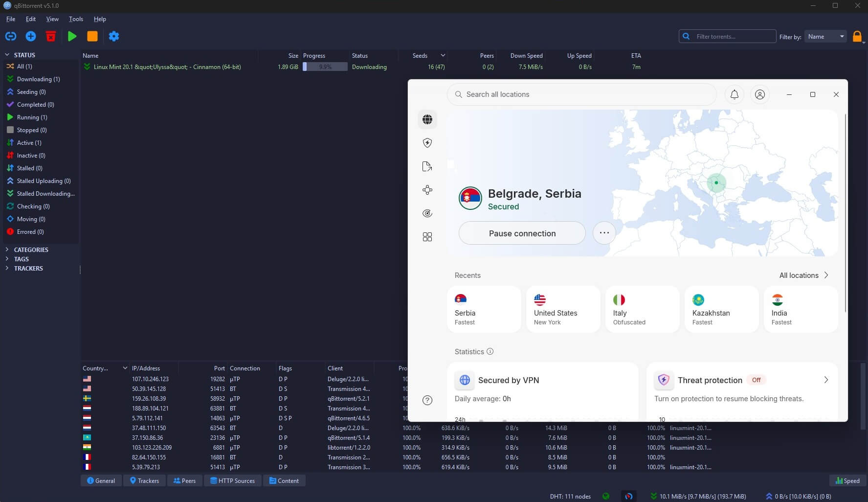The height and width of the screenshot is (502, 868).
Task: Click the Threat protection shield icon in card
Action: coord(664,380)
